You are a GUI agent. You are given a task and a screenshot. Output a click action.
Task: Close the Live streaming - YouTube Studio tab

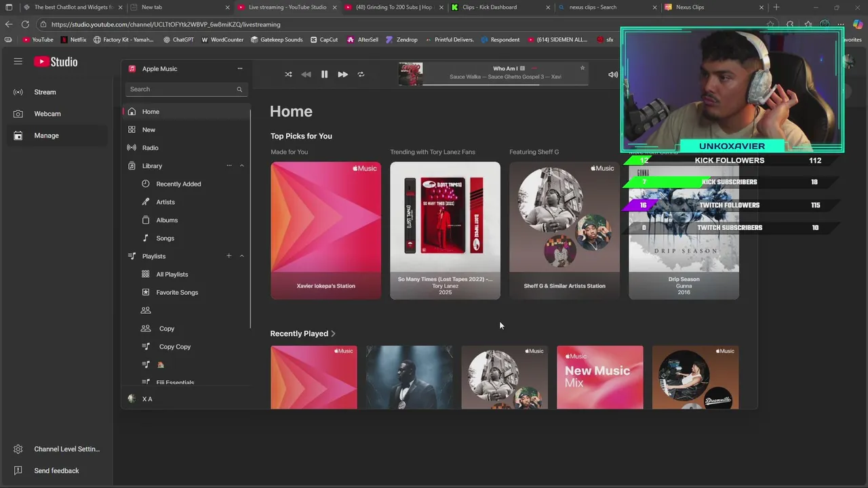point(334,7)
